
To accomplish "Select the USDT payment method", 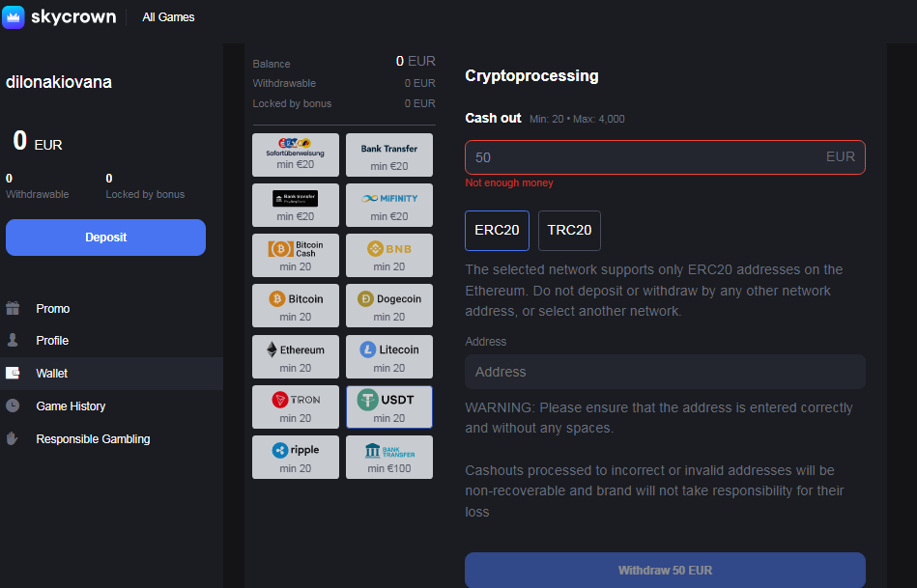I will 388,406.
